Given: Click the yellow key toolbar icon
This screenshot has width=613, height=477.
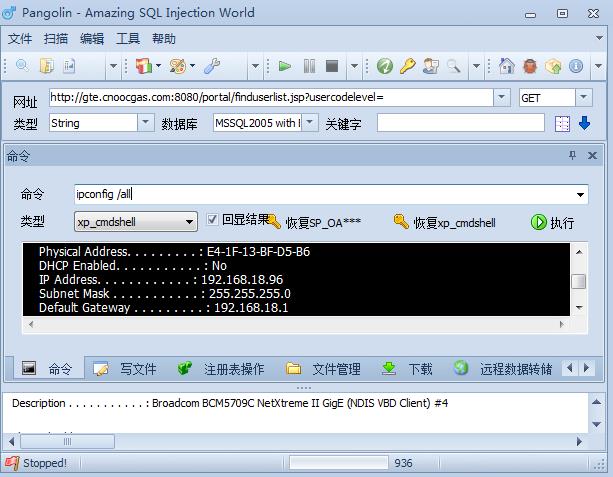Looking at the screenshot, I should point(407,66).
